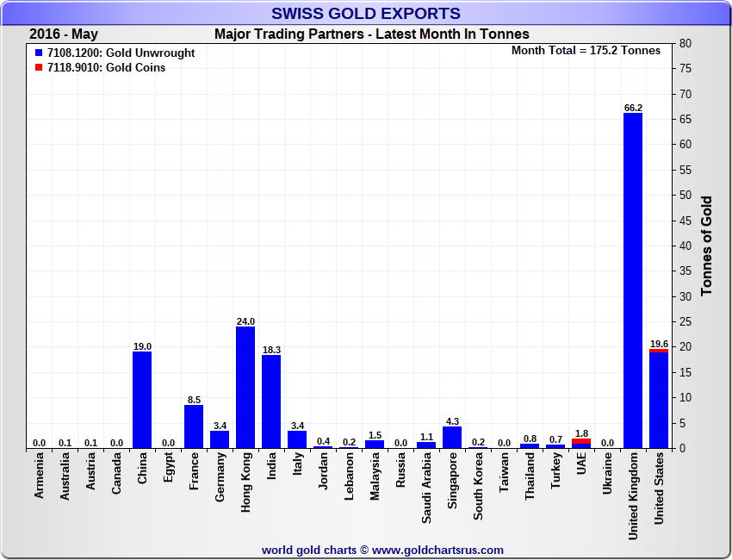Click the 'Turkey' axis label
The height and width of the screenshot is (560, 732).
[x=555, y=470]
